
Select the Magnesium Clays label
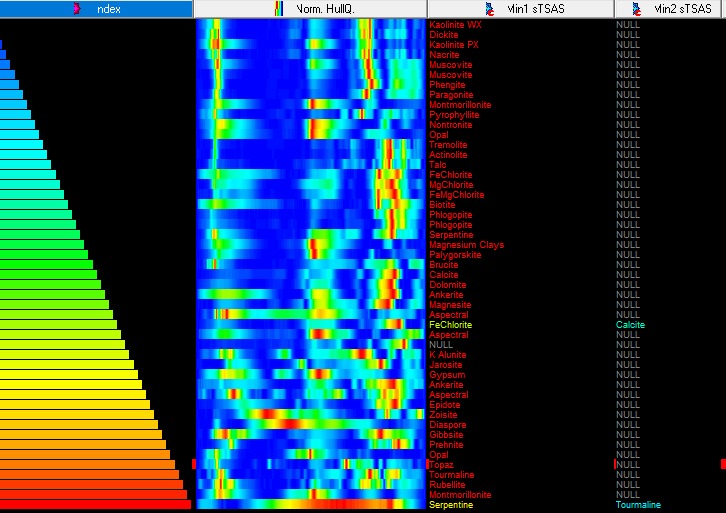(x=466, y=245)
